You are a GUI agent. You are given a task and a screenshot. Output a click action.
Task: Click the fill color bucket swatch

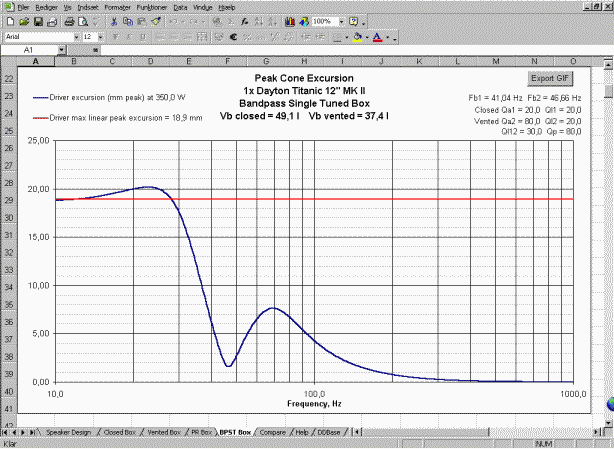coord(355,36)
